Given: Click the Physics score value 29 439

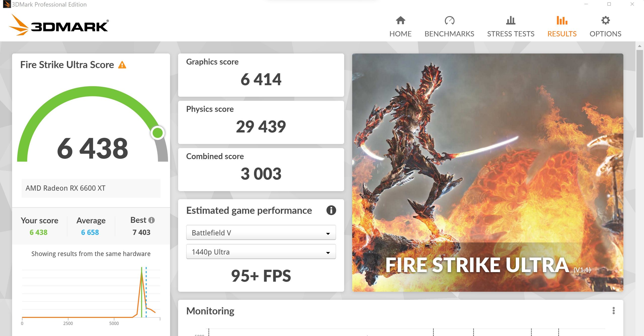Looking at the screenshot, I should 261,127.
